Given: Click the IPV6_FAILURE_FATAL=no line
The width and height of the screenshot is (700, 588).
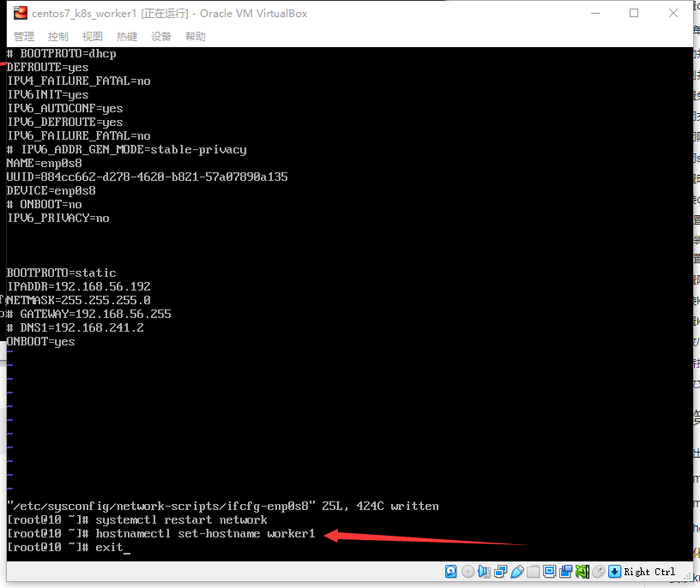Looking at the screenshot, I should pos(79,135).
